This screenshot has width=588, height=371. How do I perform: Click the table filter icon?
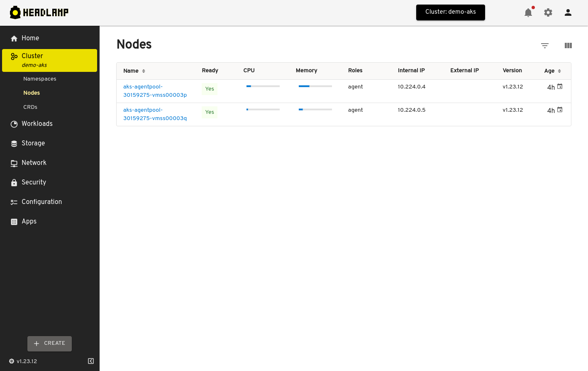[545, 46]
